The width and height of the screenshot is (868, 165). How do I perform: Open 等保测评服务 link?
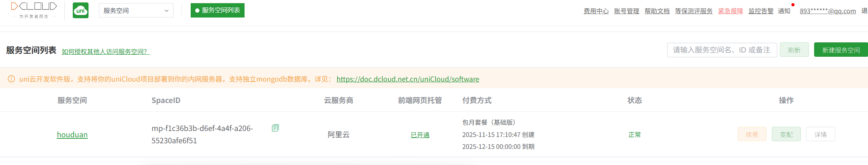coord(694,11)
